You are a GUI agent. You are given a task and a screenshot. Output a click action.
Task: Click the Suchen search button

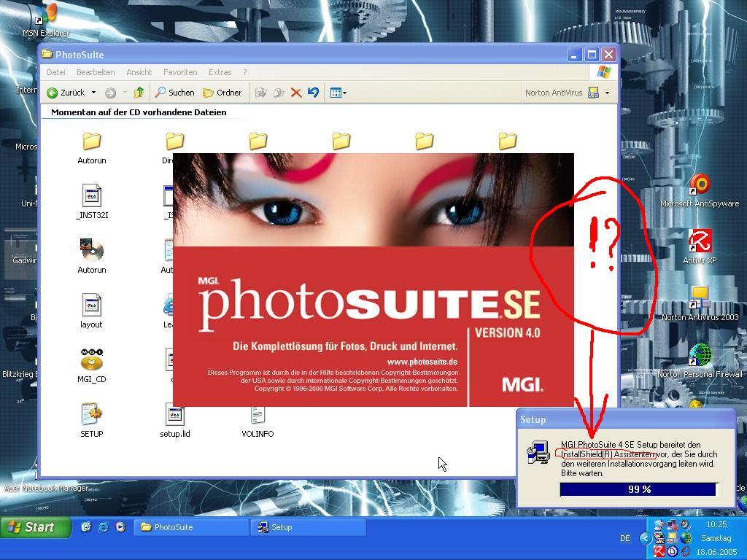click(x=175, y=93)
